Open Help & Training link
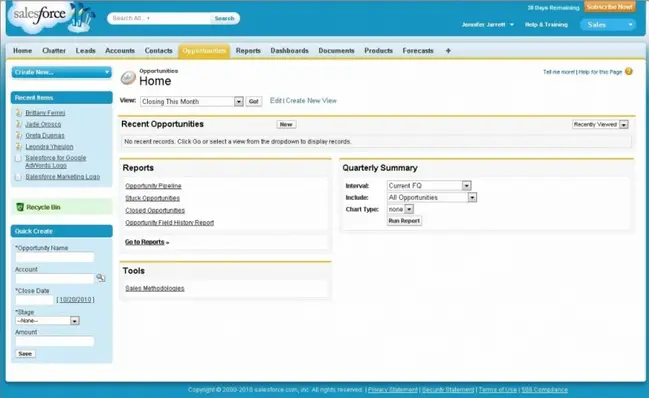 (x=546, y=25)
